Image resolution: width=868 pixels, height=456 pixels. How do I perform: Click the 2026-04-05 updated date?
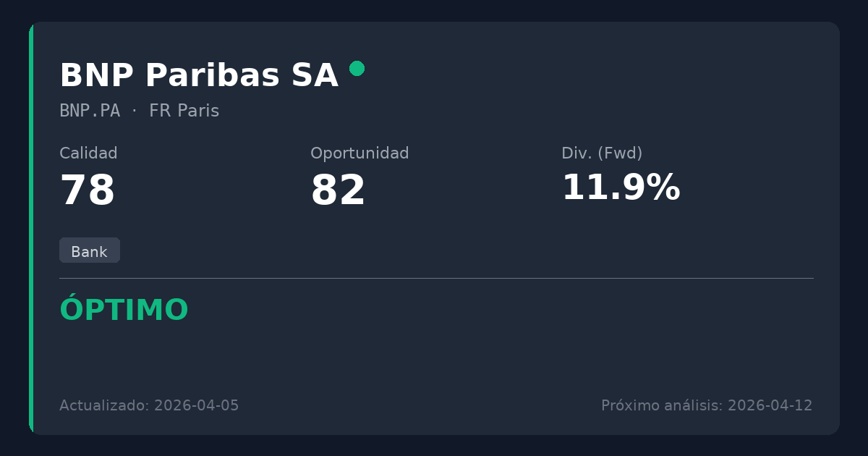(x=196, y=405)
